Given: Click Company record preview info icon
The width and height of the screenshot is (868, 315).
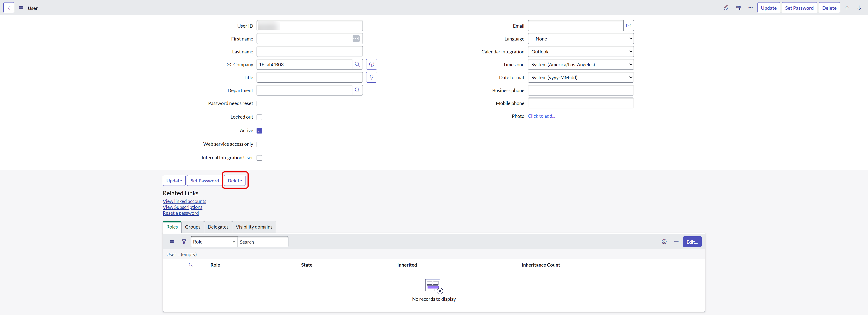Looking at the screenshot, I should (371, 64).
